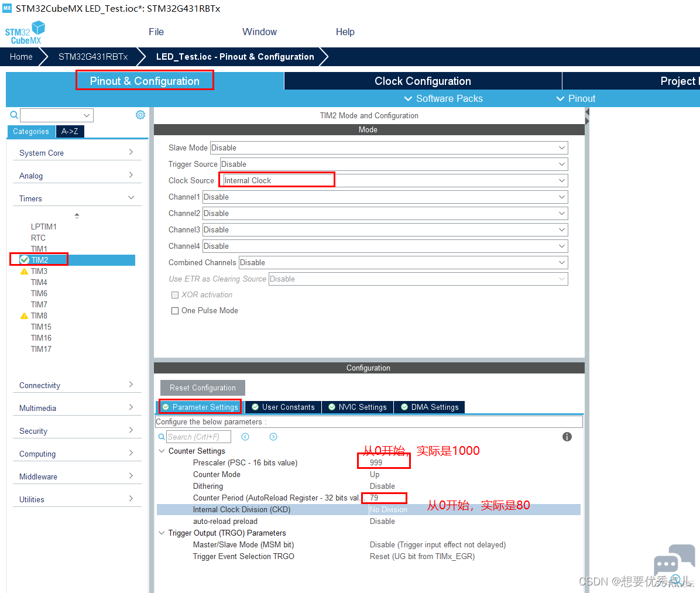Image resolution: width=700 pixels, height=593 pixels.
Task: Click the previous search result arrow icon
Action: [x=245, y=437]
